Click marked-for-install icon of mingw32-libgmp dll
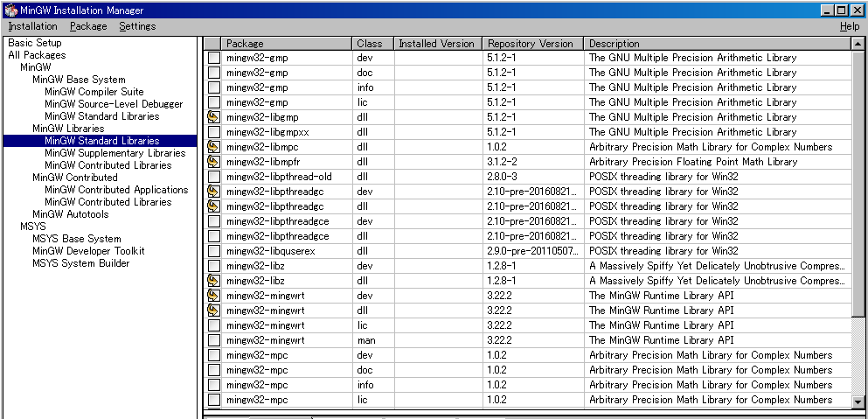Viewport: 868px width, 419px height. (x=213, y=117)
